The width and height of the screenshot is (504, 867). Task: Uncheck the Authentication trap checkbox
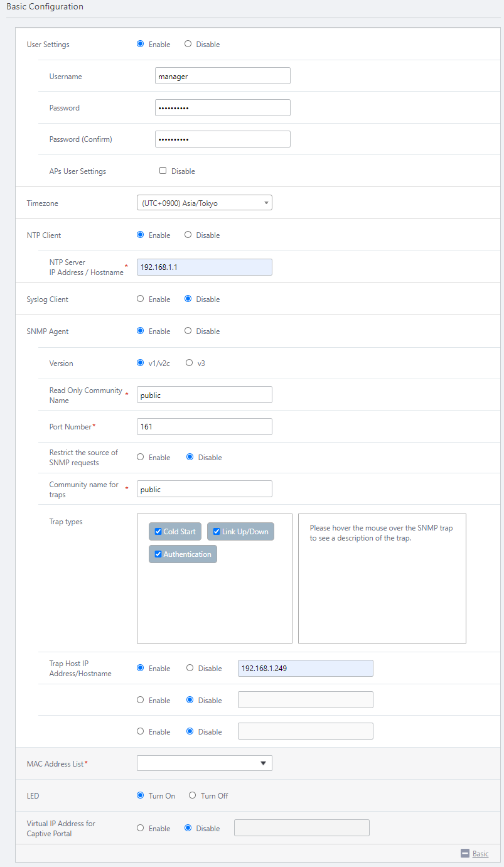pyautogui.click(x=158, y=554)
